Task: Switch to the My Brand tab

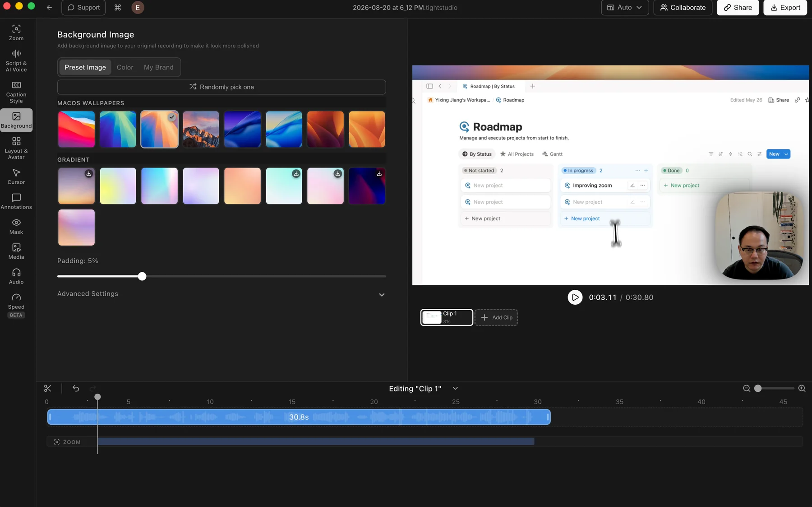Action: [158, 67]
